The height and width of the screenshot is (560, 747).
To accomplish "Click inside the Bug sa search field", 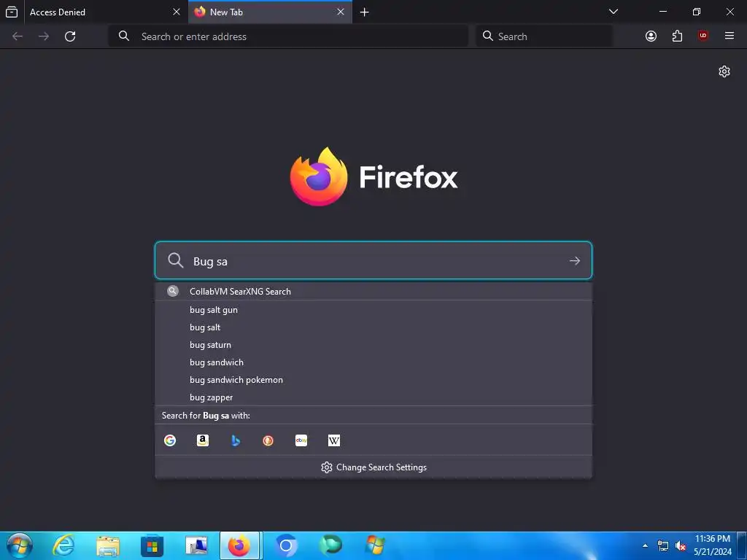I will pos(373,260).
